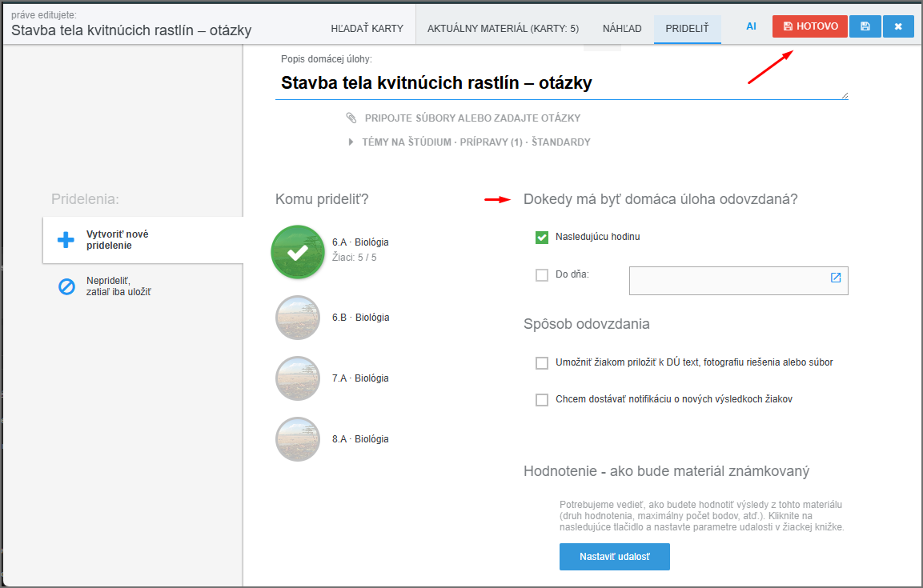Select the 6.B Biológia class circle
Image resolution: width=923 pixels, height=588 pixels.
298,318
